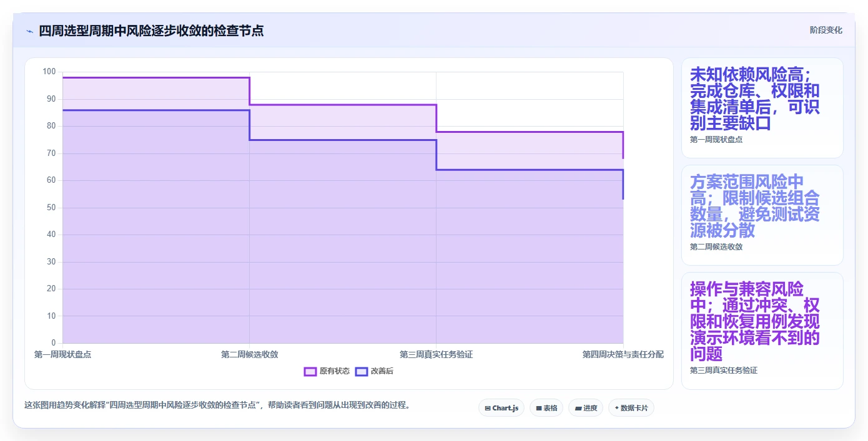868x441 pixels.
Task: Open the 方案范围风险中高 card
Action: tap(762, 215)
